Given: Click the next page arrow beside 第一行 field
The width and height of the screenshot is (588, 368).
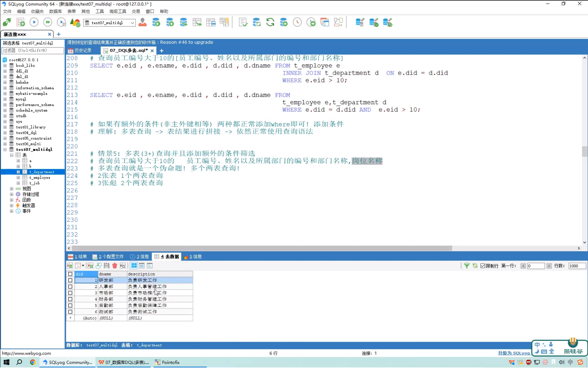Looking at the screenshot, I should coord(549,266).
